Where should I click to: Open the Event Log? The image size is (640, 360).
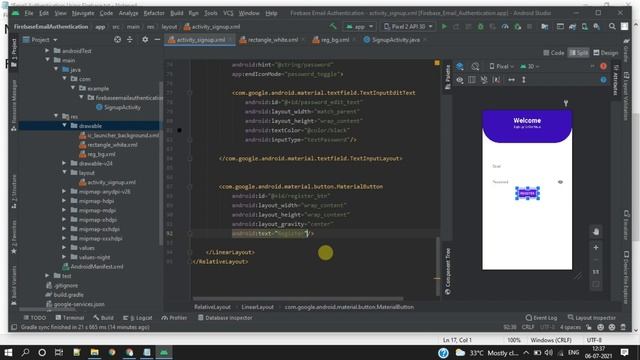[541, 318]
